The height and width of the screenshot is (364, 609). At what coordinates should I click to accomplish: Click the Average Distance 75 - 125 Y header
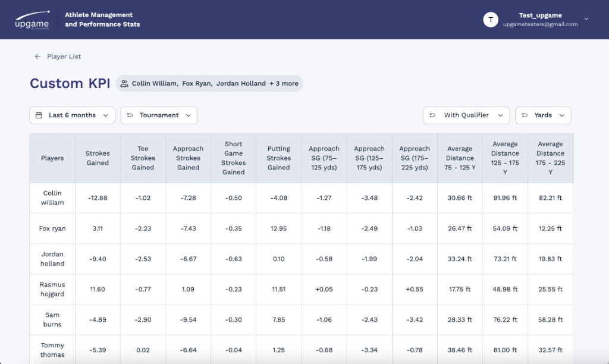(x=460, y=158)
